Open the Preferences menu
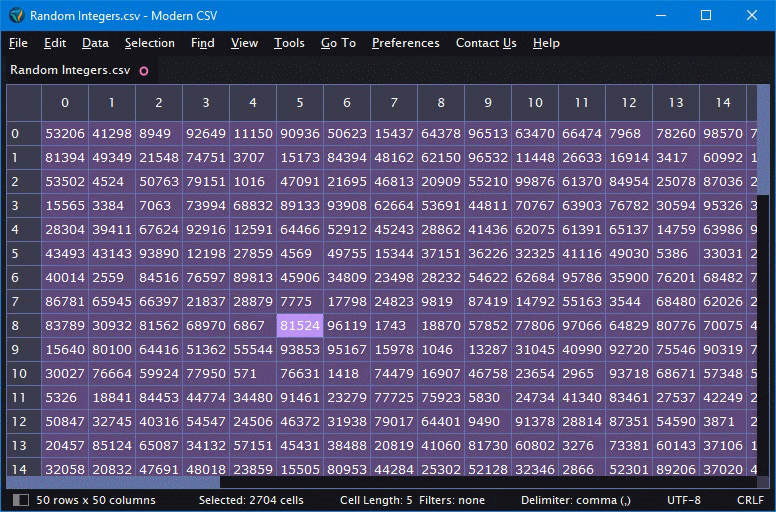This screenshot has height=512, width=776. pos(405,43)
